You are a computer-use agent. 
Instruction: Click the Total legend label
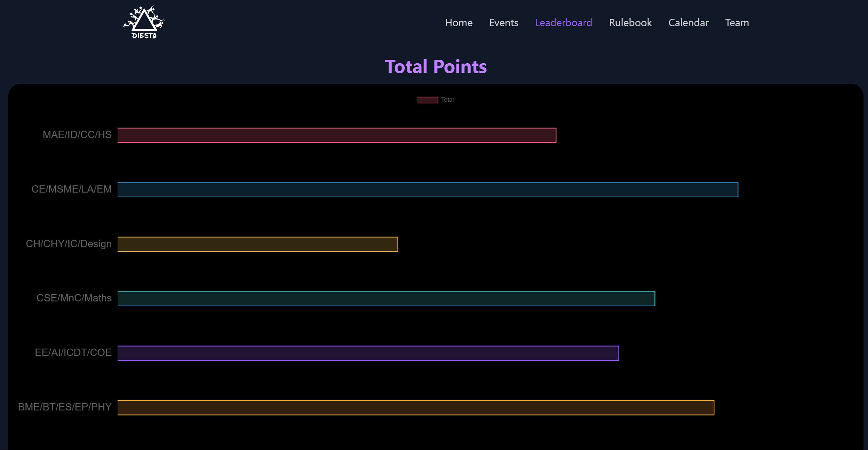447,100
